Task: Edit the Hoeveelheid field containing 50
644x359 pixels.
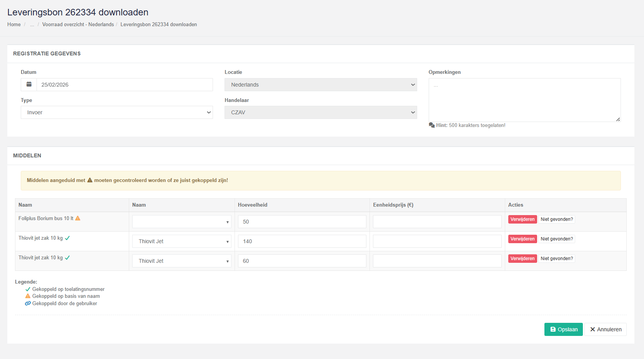Action: point(302,222)
